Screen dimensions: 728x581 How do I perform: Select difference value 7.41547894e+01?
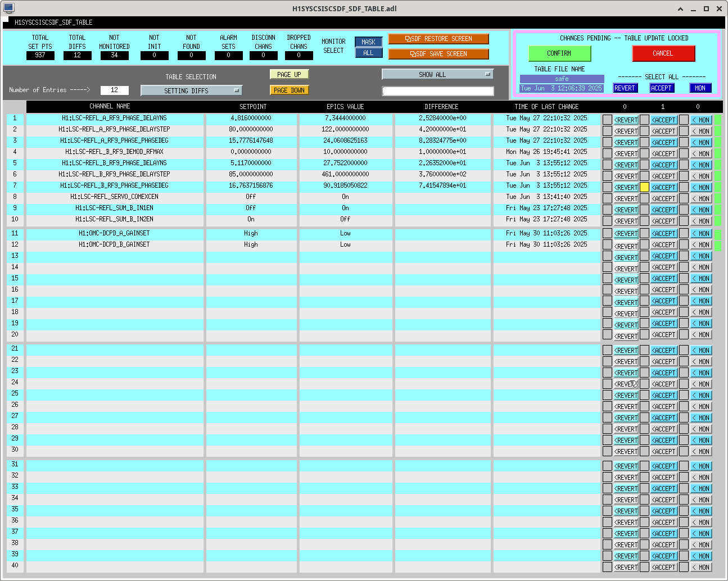point(442,185)
